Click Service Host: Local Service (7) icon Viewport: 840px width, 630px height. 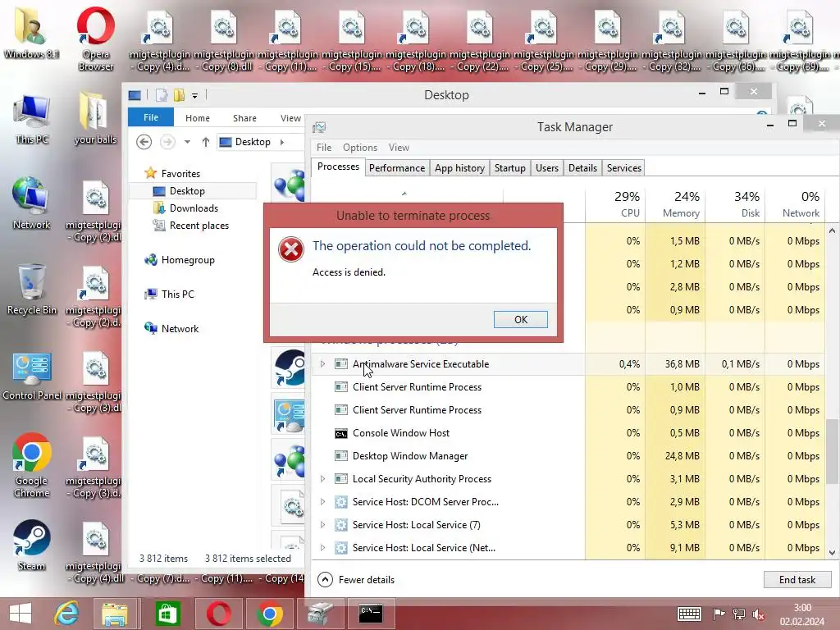(340, 525)
